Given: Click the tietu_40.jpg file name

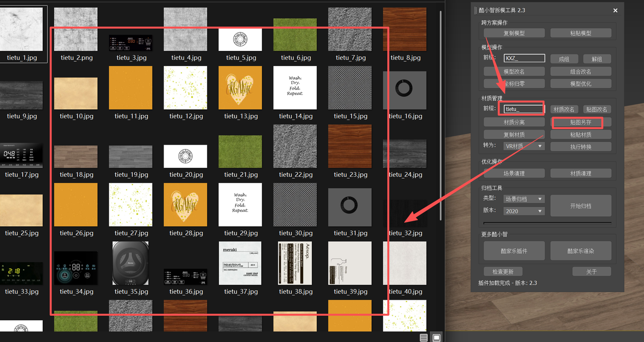Looking at the screenshot, I should click(406, 292).
